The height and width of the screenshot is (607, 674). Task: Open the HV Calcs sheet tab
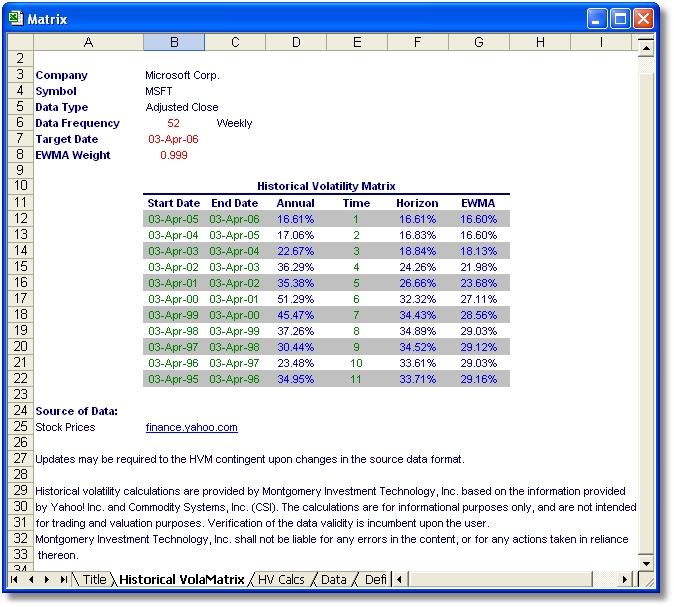281,579
